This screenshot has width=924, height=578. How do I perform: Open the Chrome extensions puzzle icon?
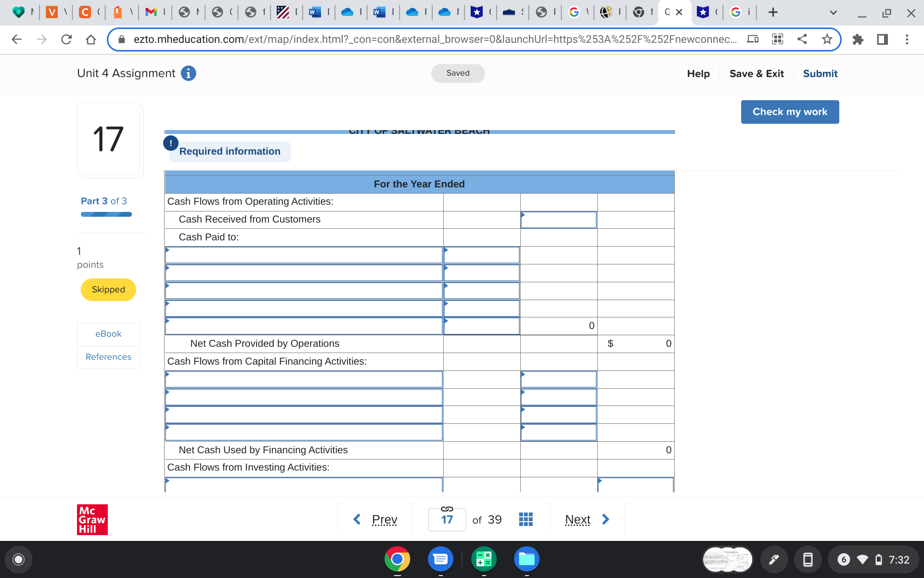[858, 39]
